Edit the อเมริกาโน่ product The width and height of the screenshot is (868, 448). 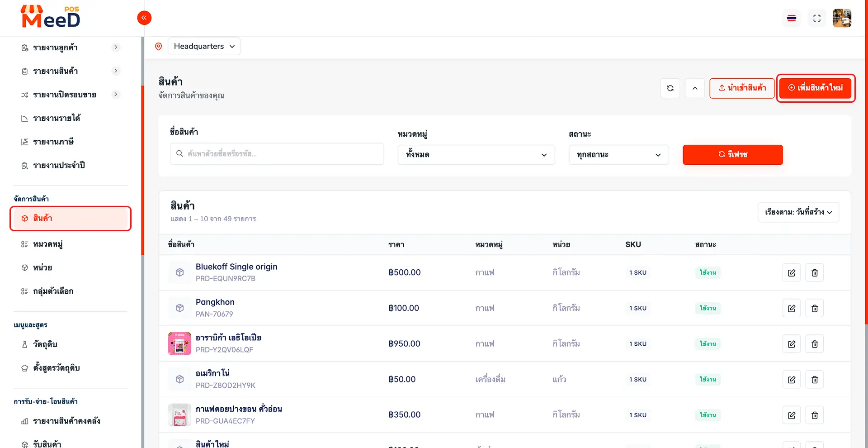pyautogui.click(x=792, y=380)
